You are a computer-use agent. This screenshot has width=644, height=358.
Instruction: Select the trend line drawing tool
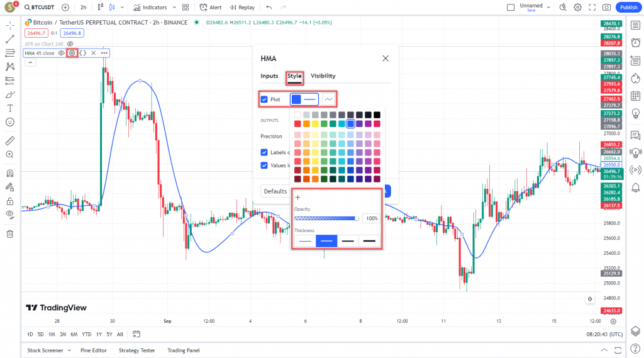(x=10, y=40)
